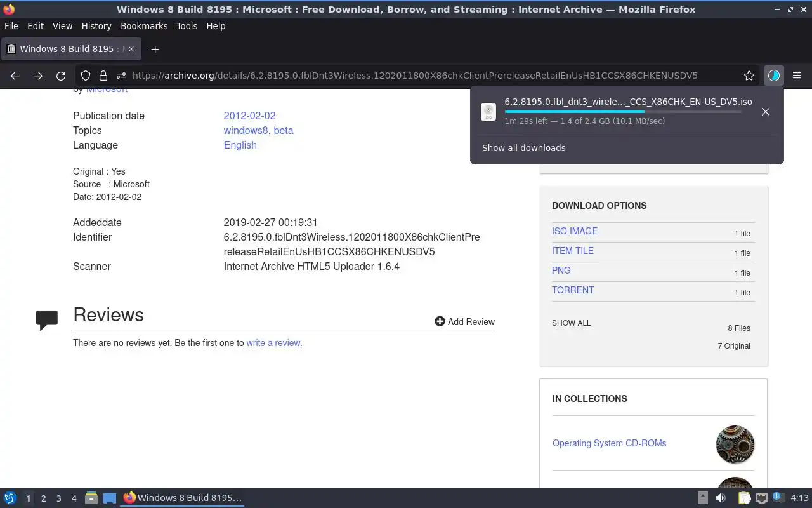Open the notification tray icon with the blue badge
The height and width of the screenshot is (508, 812).
(779, 497)
